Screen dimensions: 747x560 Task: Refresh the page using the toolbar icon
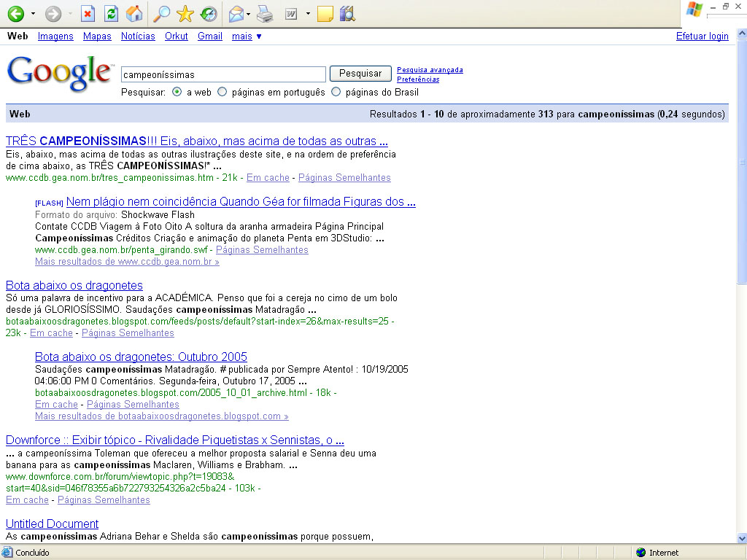(x=111, y=14)
